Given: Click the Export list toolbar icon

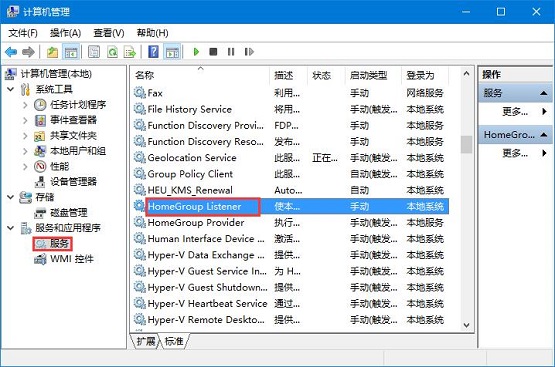Looking at the screenshot, I should pyautogui.click(x=130, y=52).
